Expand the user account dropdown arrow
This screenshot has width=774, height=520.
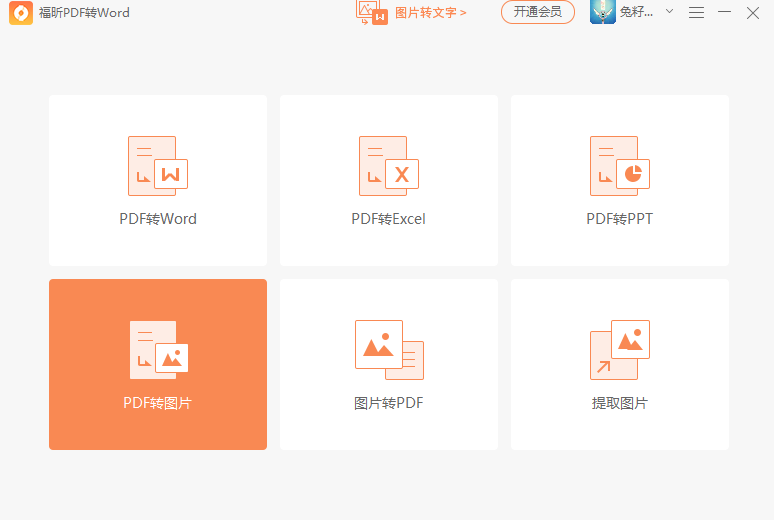click(x=669, y=11)
